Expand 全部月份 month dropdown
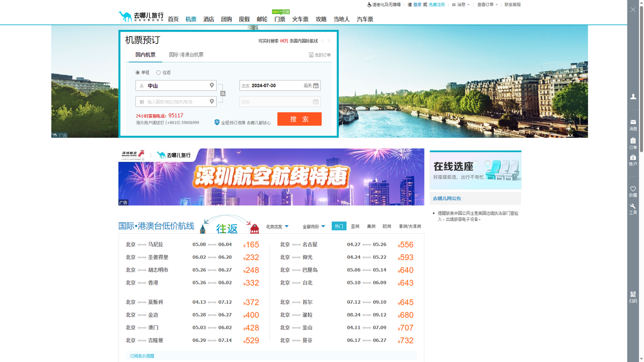Screen dimensions: 644x362 (314, 227)
